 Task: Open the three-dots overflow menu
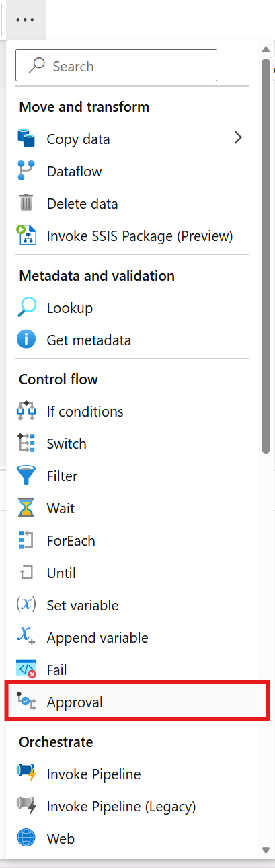click(x=25, y=20)
